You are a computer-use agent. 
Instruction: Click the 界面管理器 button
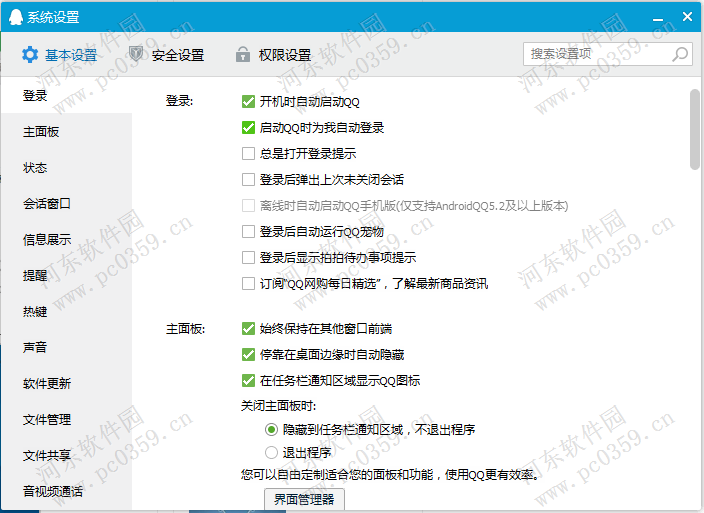(304, 499)
